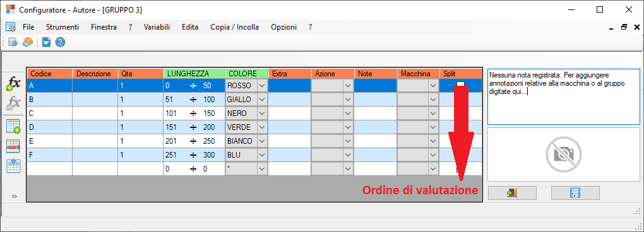Click the Azione column header

pos(333,74)
